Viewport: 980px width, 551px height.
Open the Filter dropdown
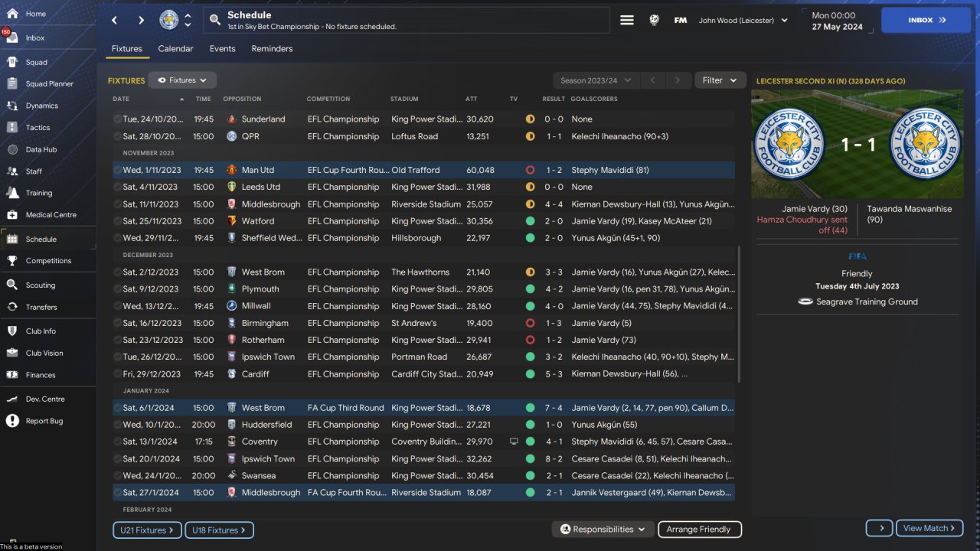[x=720, y=80]
